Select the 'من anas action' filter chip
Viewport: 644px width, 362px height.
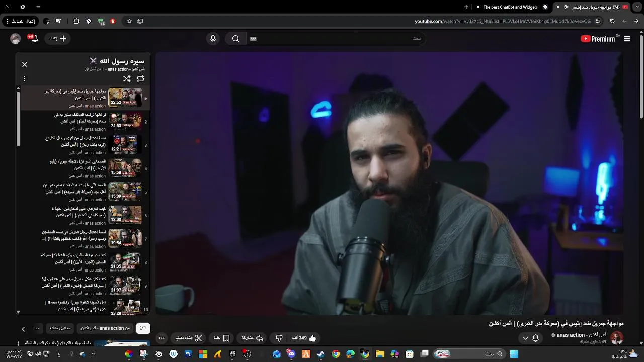coord(105,328)
